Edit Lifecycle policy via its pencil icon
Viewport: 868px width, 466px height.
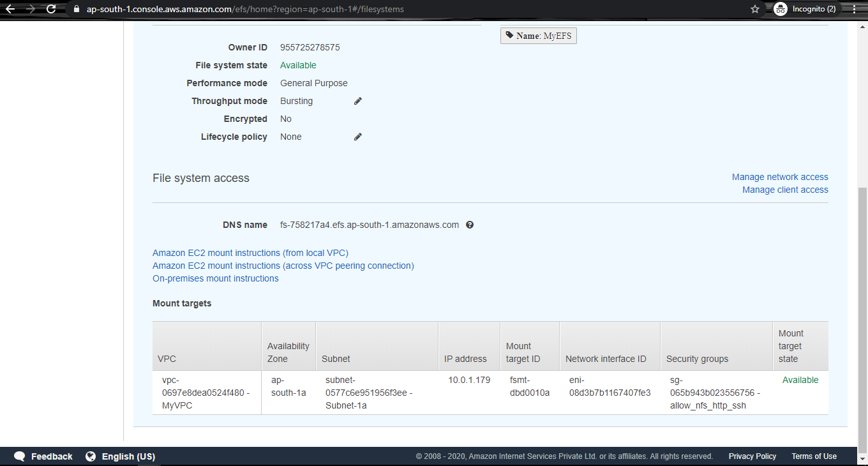coord(357,136)
